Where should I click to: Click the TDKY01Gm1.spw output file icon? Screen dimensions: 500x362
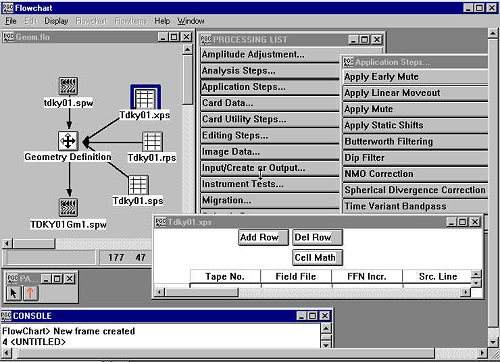tap(69, 207)
